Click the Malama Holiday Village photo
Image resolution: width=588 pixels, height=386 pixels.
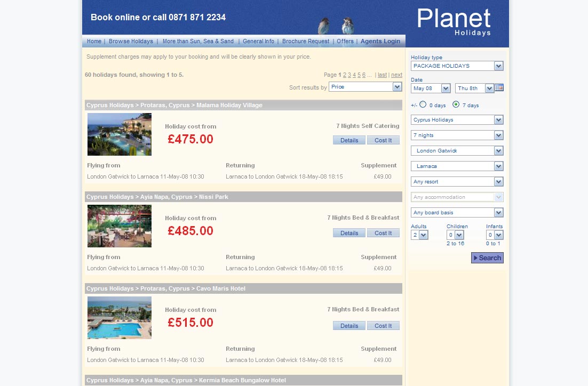click(120, 134)
